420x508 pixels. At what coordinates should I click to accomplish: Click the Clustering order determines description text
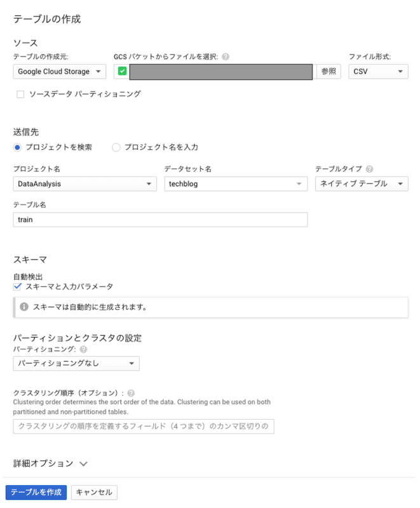pyautogui.click(x=142, y=407)
